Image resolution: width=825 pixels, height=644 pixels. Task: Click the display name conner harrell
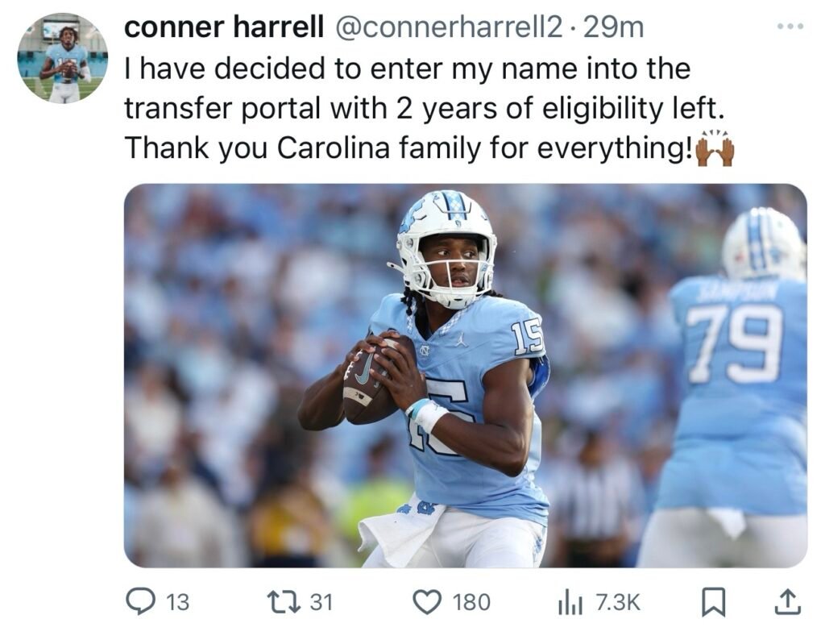pos(224,27)
